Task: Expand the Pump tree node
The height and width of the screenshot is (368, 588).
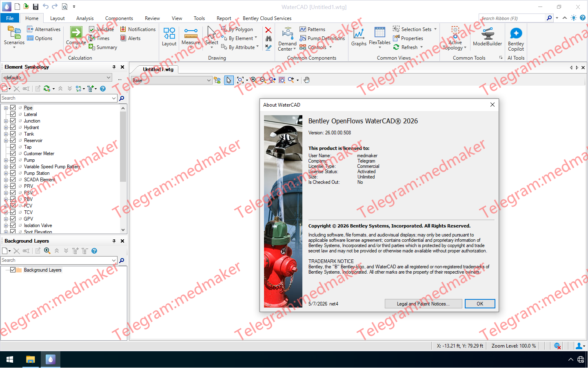Action: click(x=6, y=160)
